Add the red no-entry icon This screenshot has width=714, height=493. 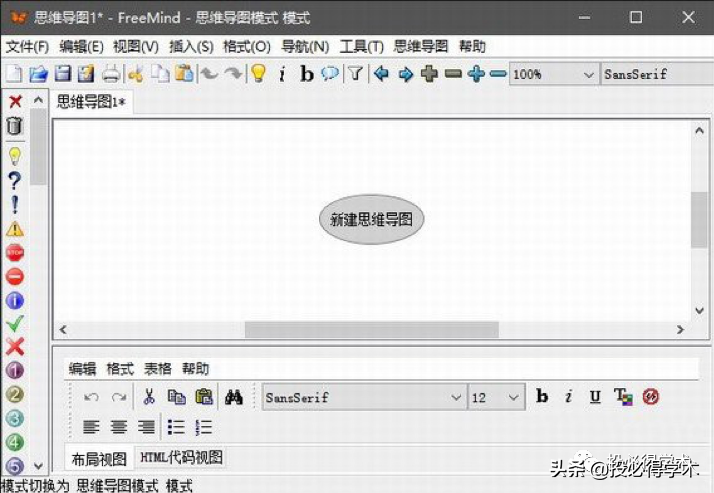[15, 276]
